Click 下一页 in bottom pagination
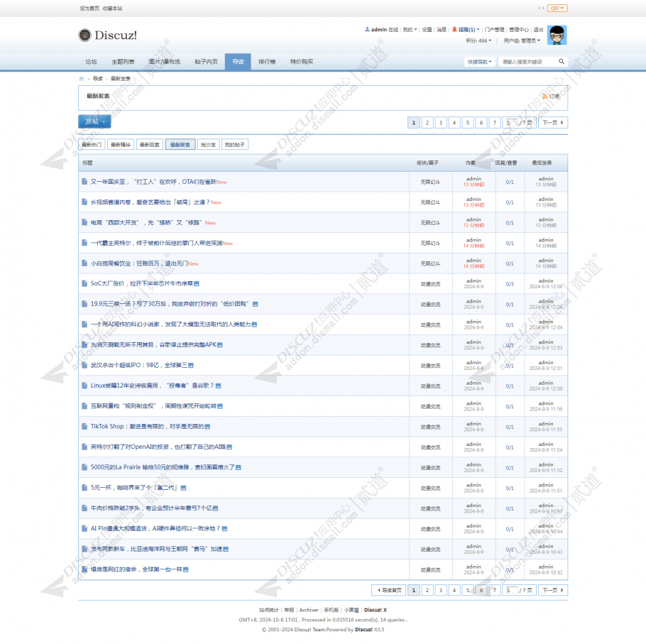Image resolution: width=646 pixels, height=644 pixels. (x=553, y=590)
